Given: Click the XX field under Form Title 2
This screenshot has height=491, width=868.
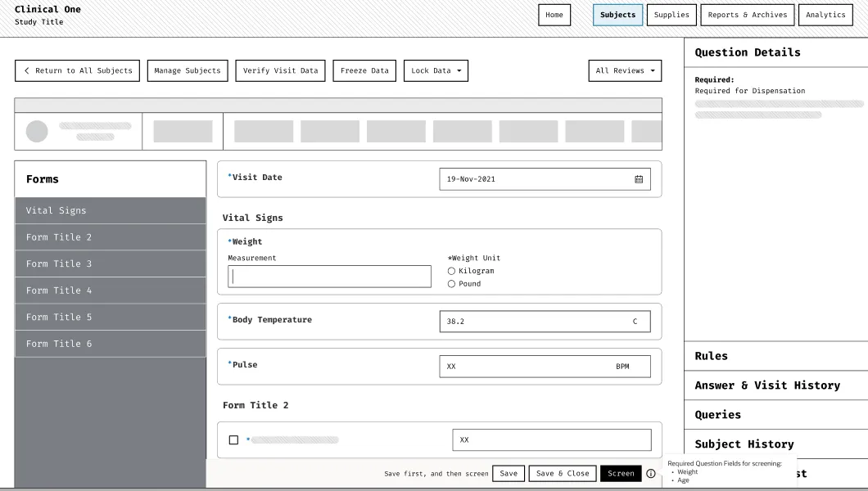Looking at the screenshot, I should pyautogui.click(x=551, y=440).
